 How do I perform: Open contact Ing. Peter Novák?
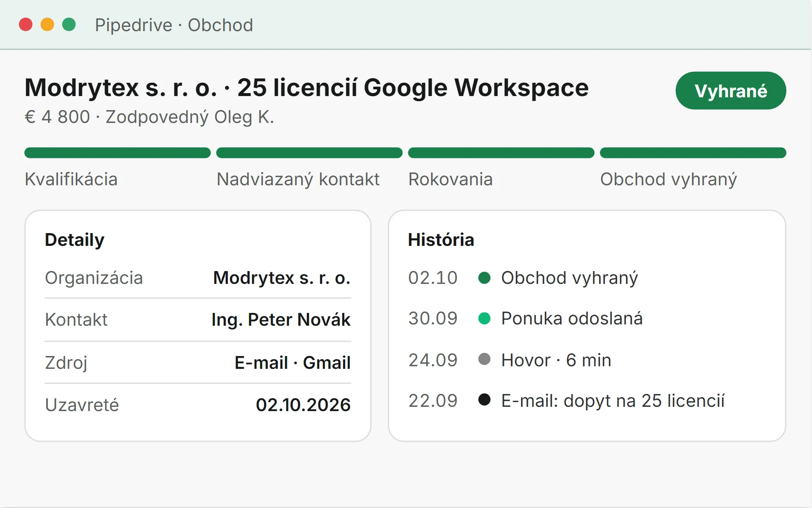tap(281, 320)
